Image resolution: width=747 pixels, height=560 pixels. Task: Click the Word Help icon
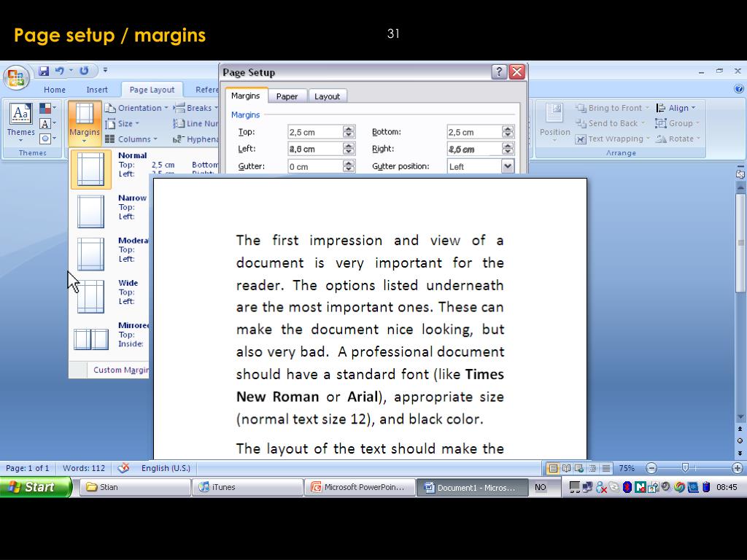tap(739, 88)
